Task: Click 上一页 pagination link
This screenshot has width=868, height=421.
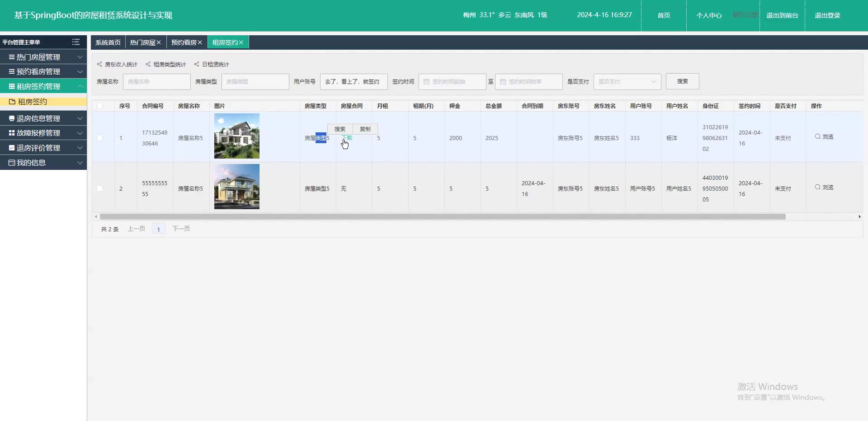Action: tap(137, 229)
